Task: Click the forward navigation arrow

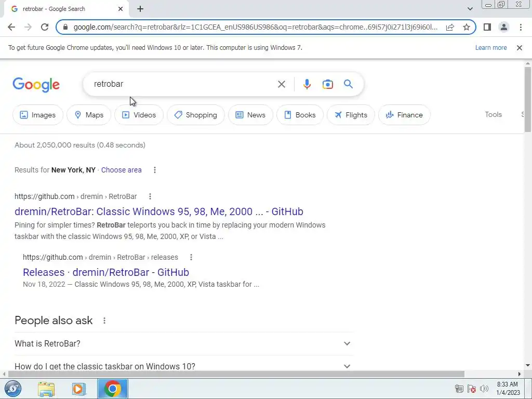Action: click(28, 27)
